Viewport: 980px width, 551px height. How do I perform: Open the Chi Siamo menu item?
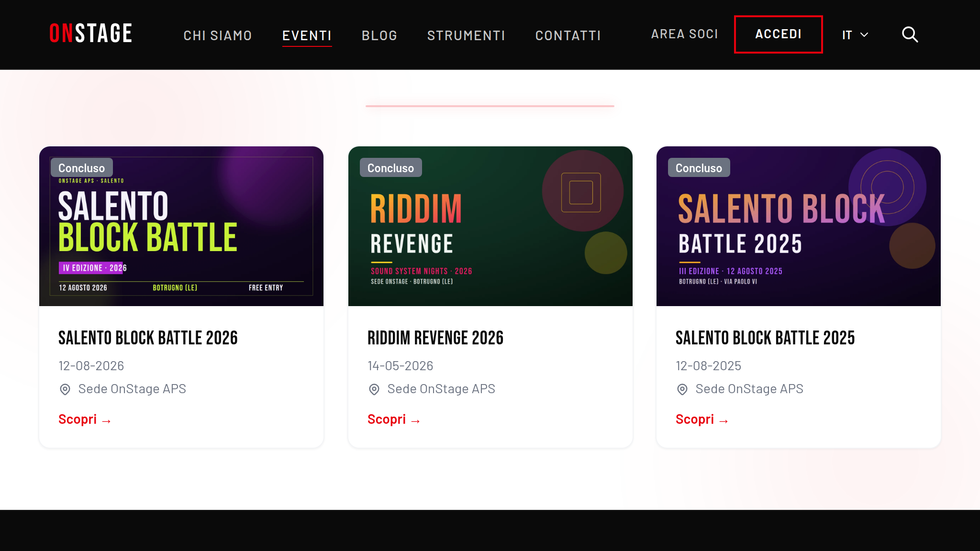[x=218, y=35]
